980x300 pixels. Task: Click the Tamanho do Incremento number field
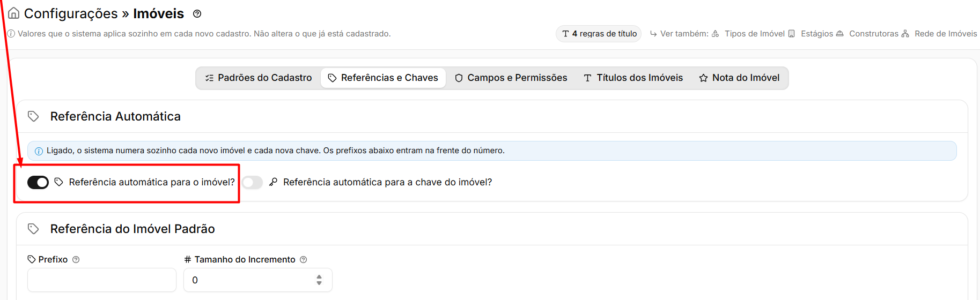pos(258,280)
